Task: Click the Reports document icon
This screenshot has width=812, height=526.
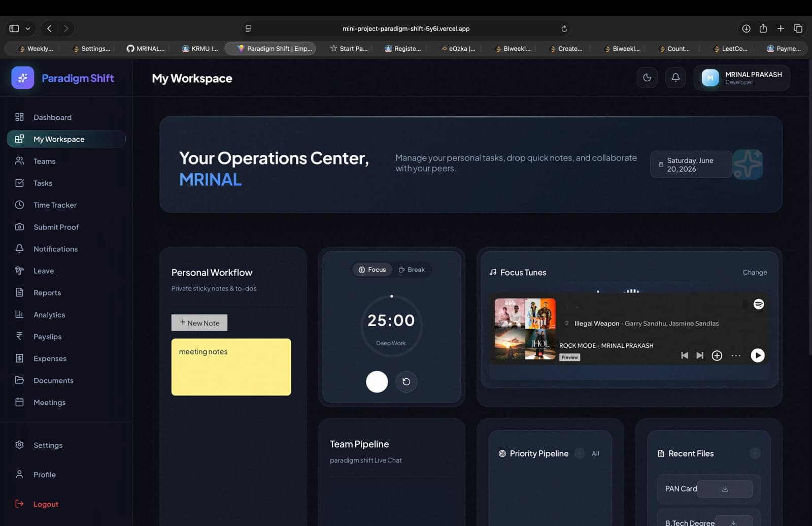Action: (19, 292)
